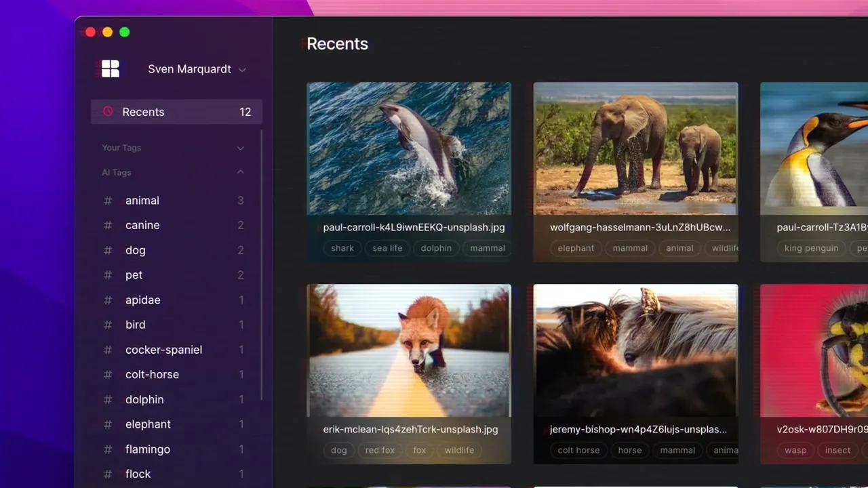Click the colt horse tag chip
868x488 pixels.
578,450
